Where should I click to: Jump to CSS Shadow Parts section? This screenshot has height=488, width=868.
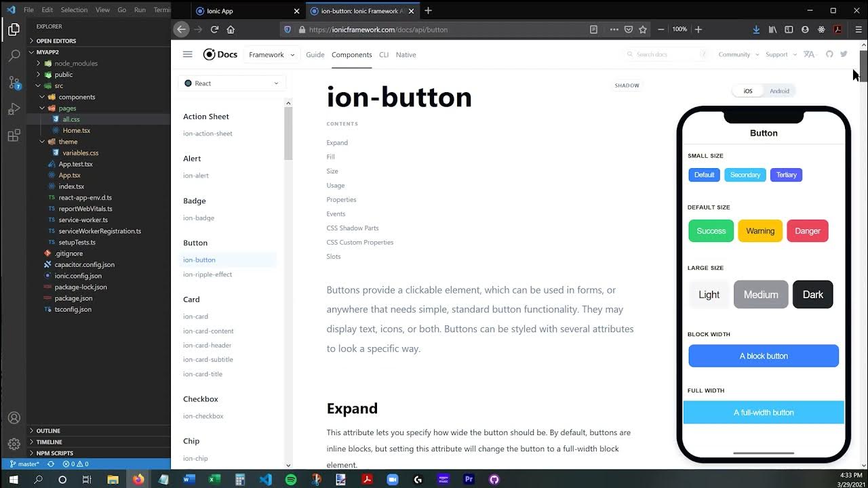(353, 228)
